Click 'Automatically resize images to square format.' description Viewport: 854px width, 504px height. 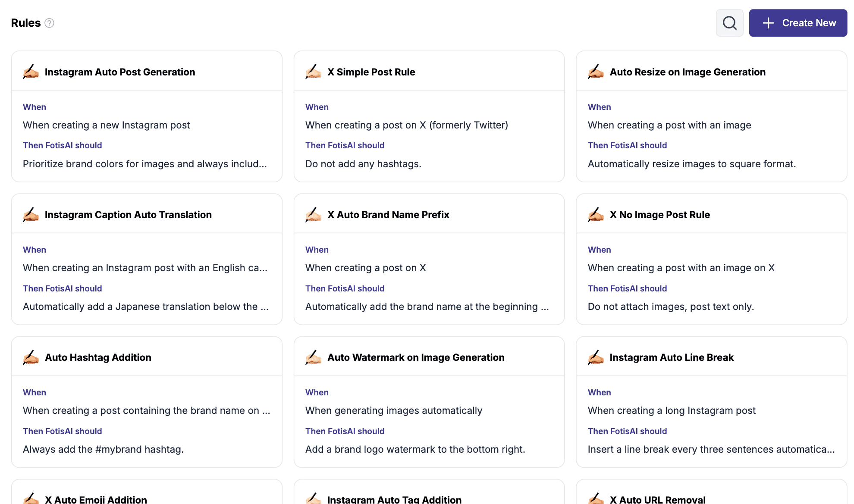(691, 164)
